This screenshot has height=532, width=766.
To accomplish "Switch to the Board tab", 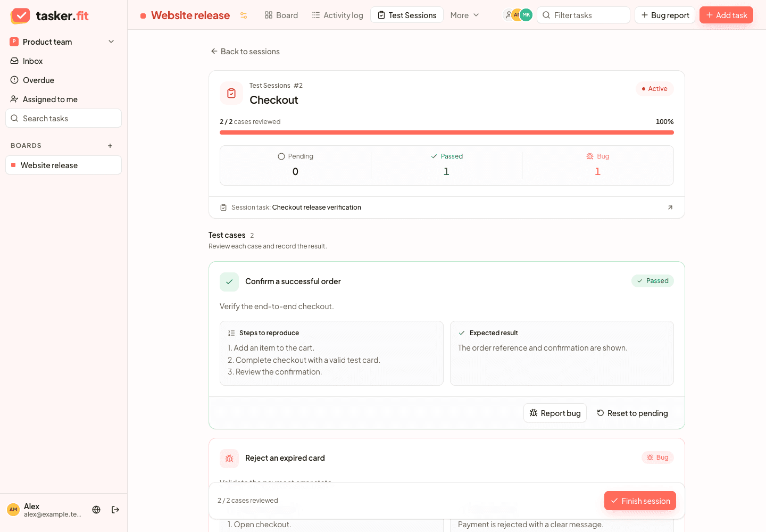I will [x=281, y=15].
